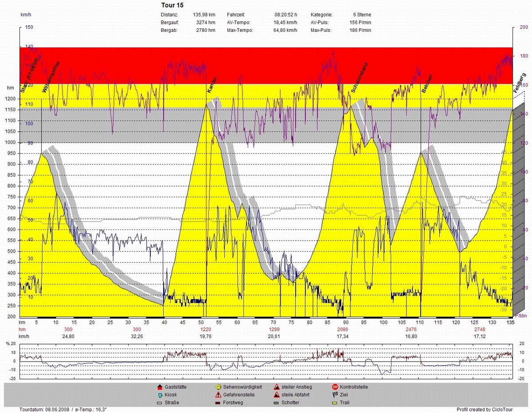Screen dimensions: 532x412
Task: Click the Belchen waypoint label
Action: (427, 84)
